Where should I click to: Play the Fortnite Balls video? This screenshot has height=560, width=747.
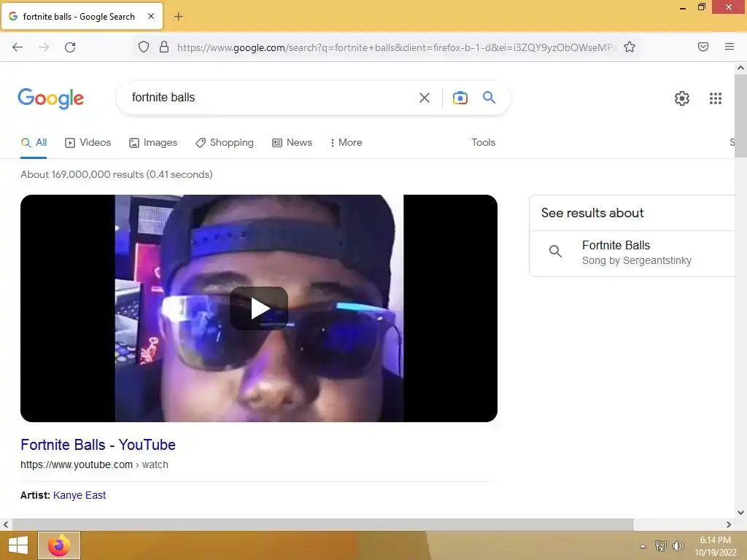click(259, 308)
